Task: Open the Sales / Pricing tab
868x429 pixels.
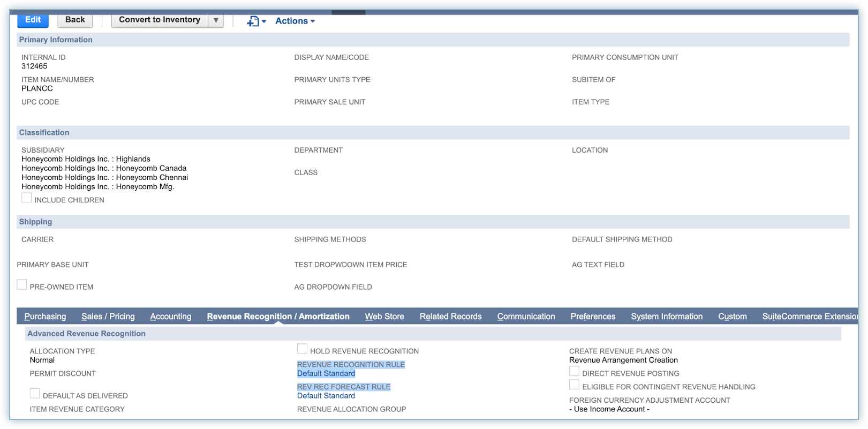Action: [x=108, y=317]
